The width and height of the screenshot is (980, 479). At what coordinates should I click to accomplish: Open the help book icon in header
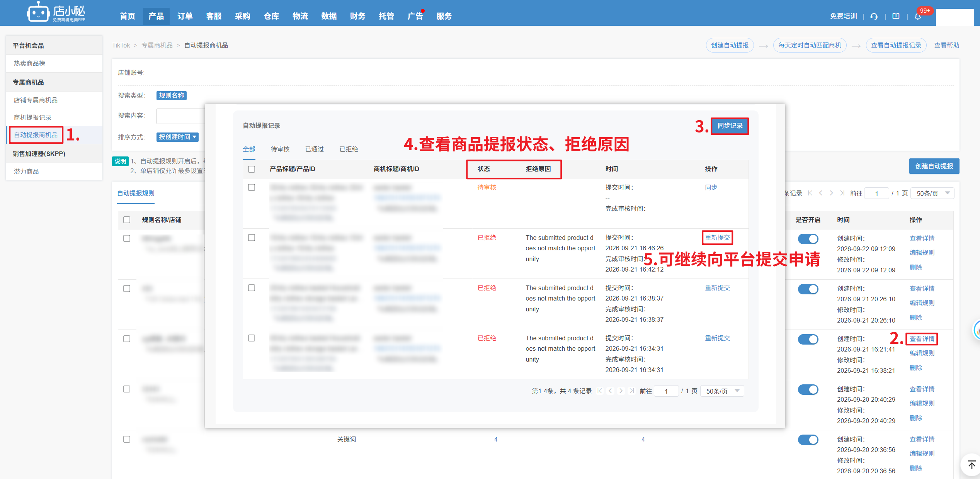coord(896,16)
